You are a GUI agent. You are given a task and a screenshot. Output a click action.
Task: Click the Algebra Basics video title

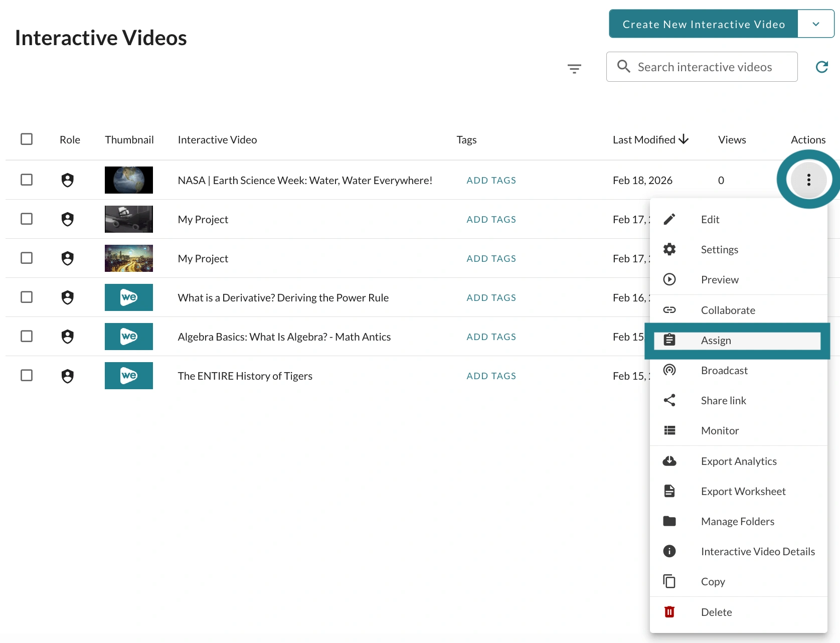284,337
